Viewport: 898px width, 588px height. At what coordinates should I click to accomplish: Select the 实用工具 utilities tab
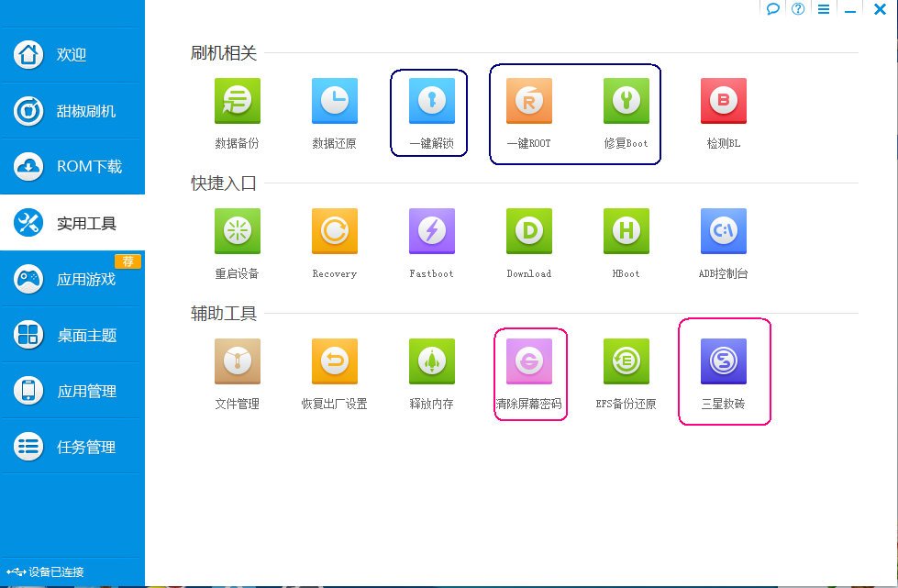pyautogui.click(x=72, y=223)
